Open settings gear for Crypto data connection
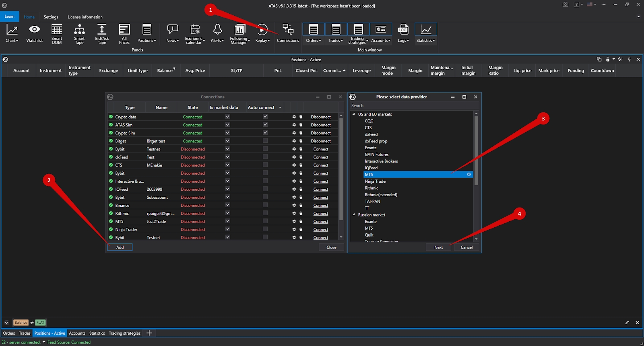This screenshot has height=346, width=644. pyautogui.click(x=294, y=117)
